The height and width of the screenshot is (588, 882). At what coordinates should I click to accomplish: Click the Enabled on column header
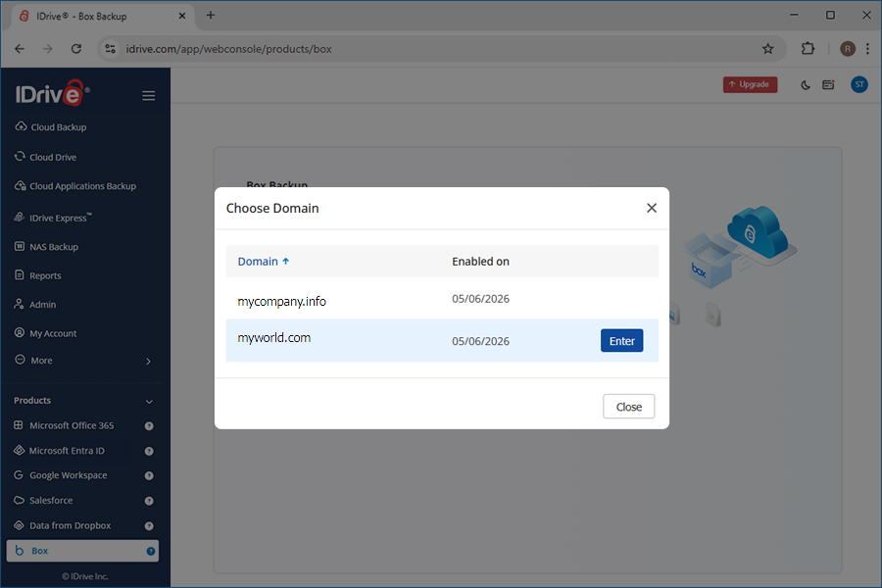tap(480, 261)
